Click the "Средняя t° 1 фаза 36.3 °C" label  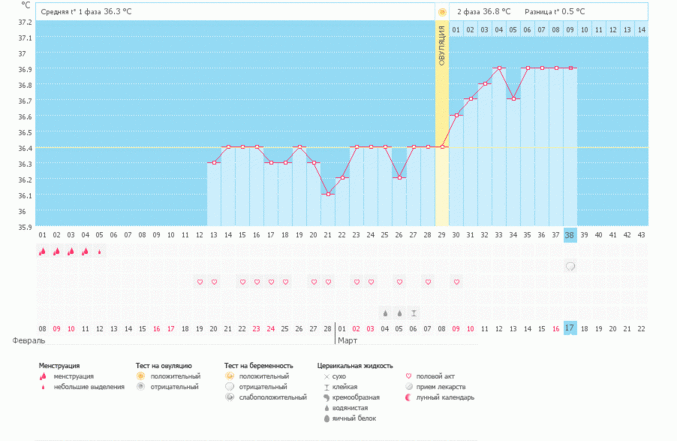(85, 12)
